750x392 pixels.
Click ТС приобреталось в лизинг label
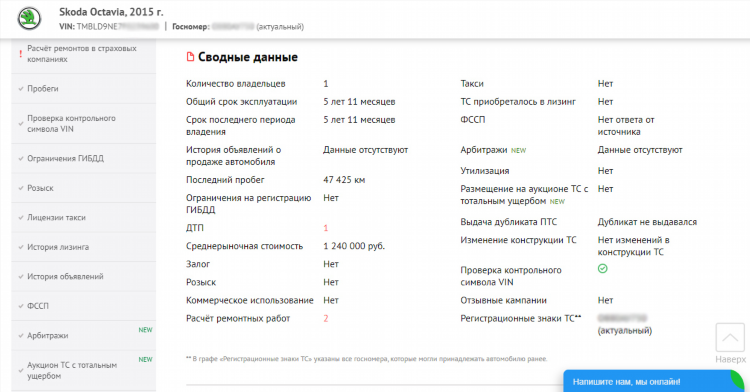(518, 102)
